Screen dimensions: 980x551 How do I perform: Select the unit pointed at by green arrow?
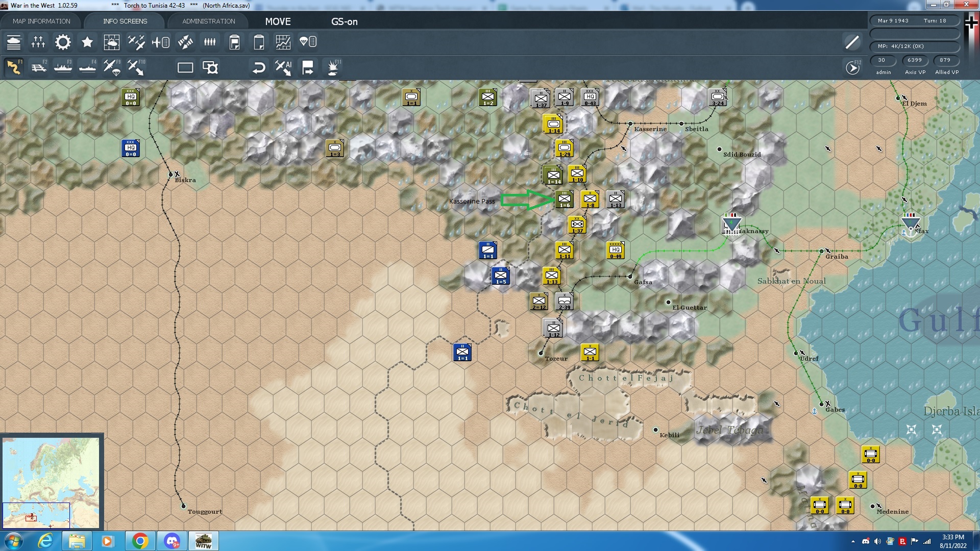tap(564, 199)
